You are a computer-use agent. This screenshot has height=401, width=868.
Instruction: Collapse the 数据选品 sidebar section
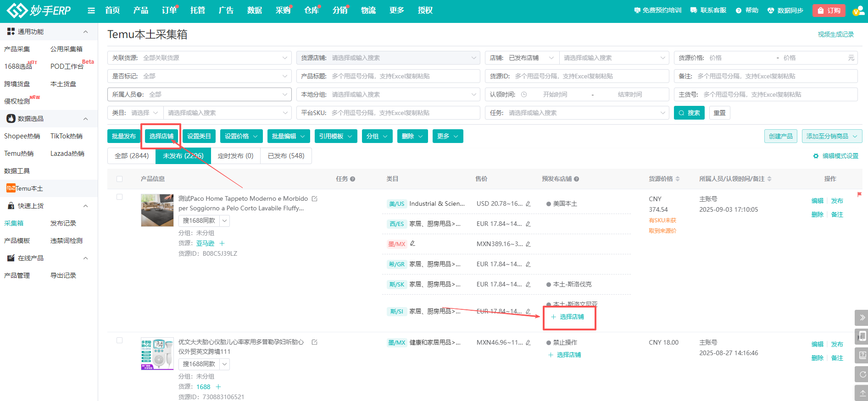pyautogui.click(x=85, y=119)
